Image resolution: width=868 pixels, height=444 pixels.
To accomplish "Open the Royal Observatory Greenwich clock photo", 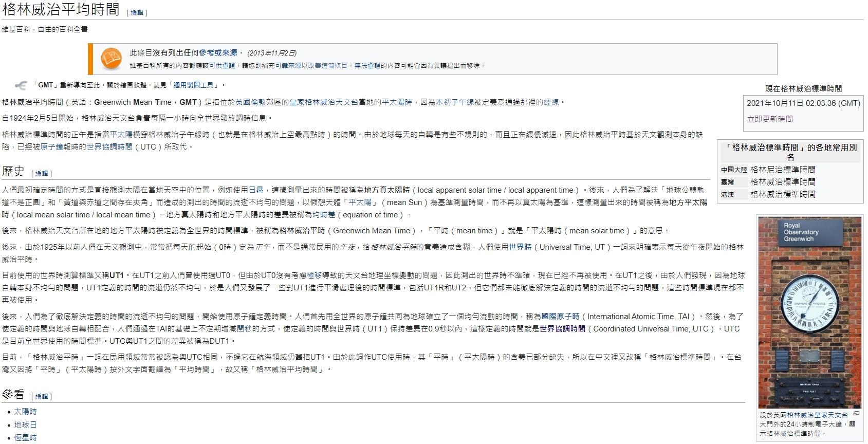I will click(x=809, y=312).
